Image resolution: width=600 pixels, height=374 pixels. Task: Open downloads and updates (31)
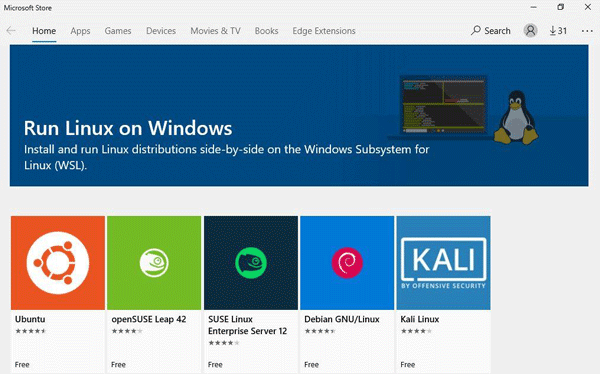(x=558, y=31)
